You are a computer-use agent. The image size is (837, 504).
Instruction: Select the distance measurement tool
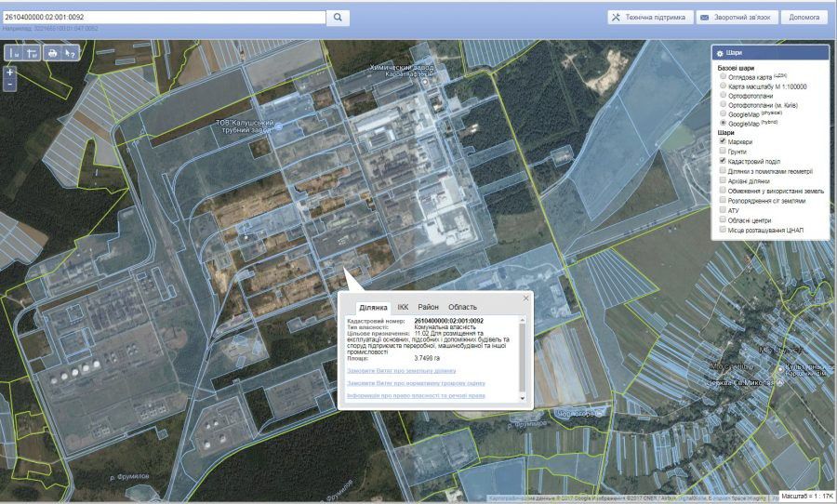[16, 53]
